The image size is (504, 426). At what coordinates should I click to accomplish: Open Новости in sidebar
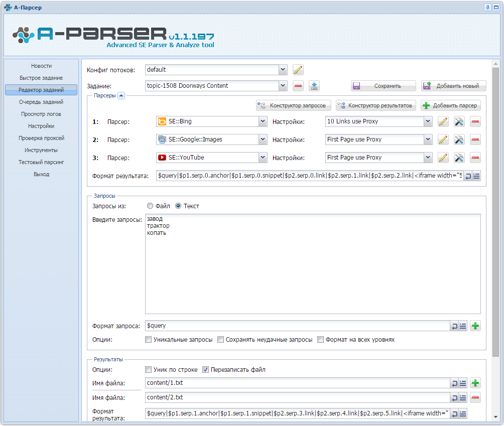pos(41,66)
